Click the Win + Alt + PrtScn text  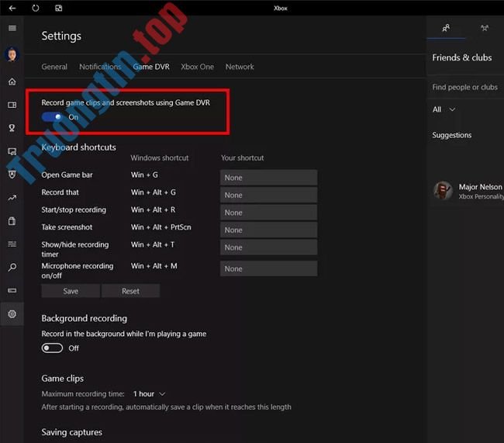tap(161, 227)
